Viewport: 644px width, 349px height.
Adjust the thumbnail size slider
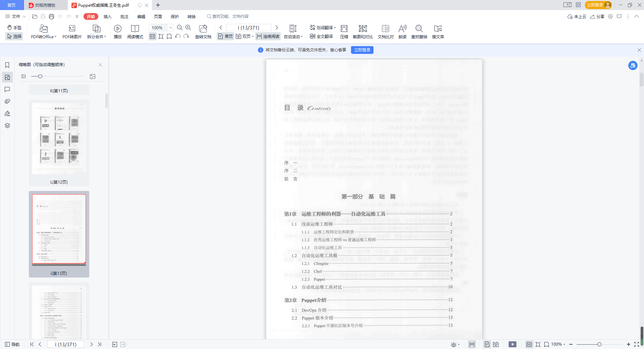pyautogui.click(x=40, y=77)
